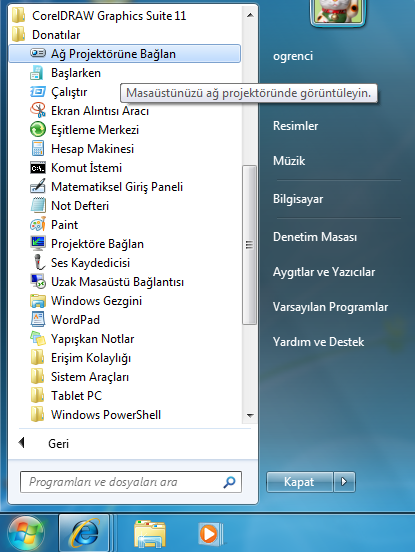This screenshot has width=416, height=552.
Task: Click the search magnifier icon
Action: tap(229, 482)
